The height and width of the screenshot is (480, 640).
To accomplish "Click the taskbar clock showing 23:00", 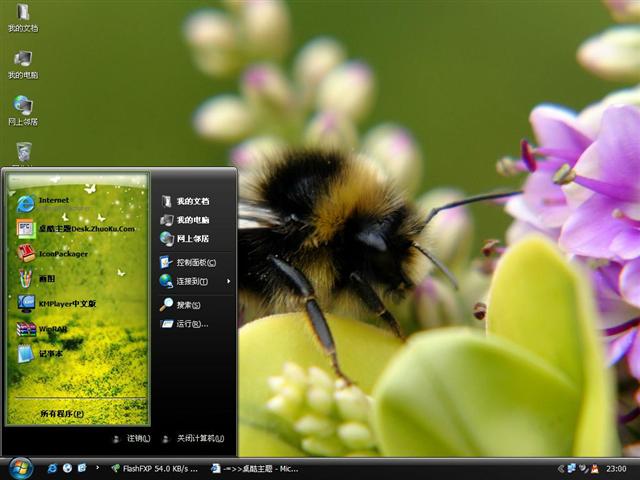I will [x=616, y=469].
